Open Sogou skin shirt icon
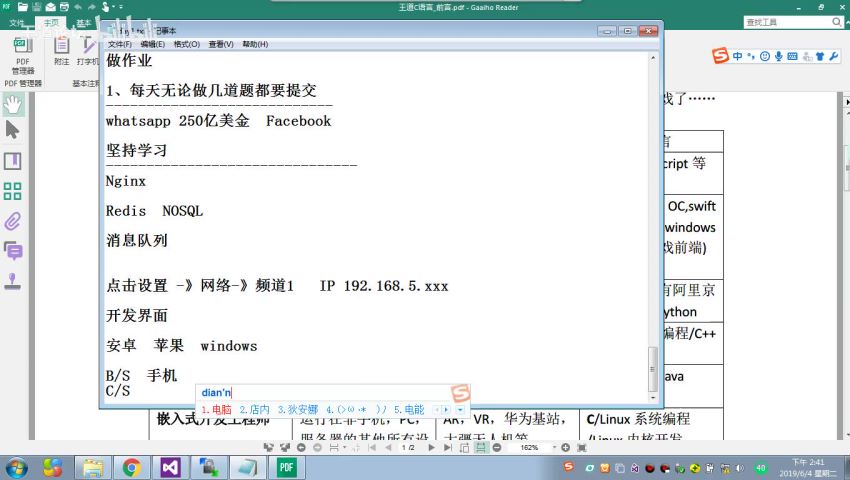 click(x=820, y=56)
